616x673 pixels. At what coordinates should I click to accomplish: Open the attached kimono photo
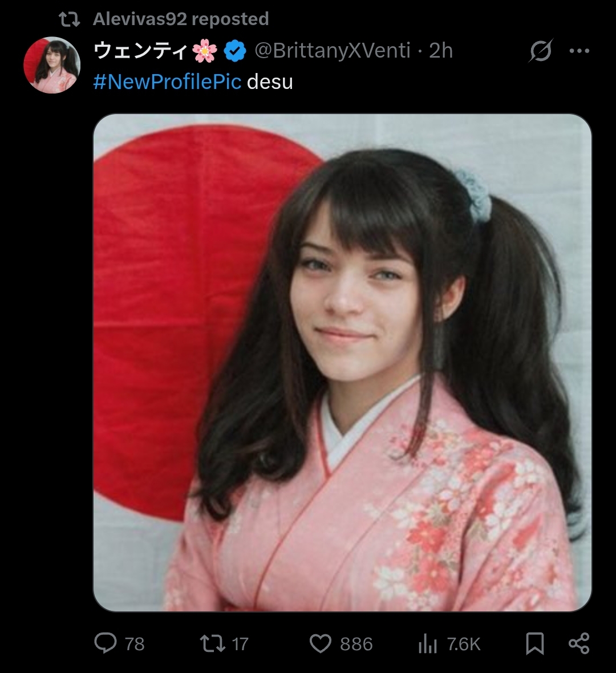[342, 362]
